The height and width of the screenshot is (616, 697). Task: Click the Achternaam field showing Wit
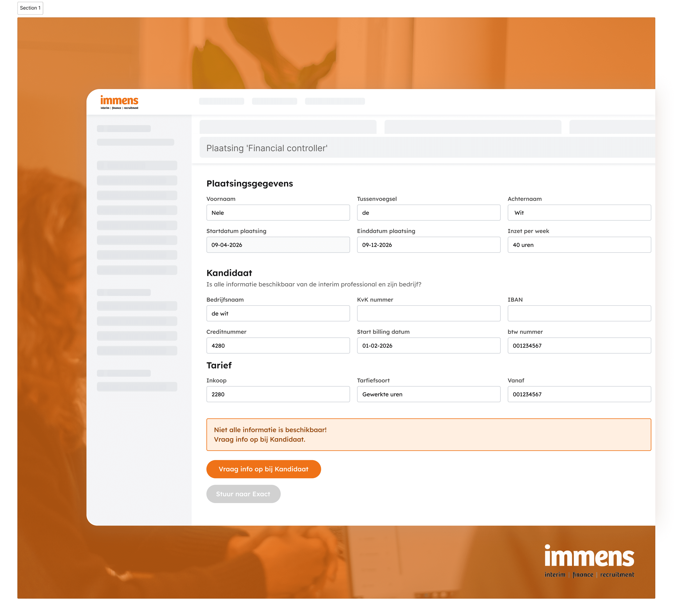(579, 212)
